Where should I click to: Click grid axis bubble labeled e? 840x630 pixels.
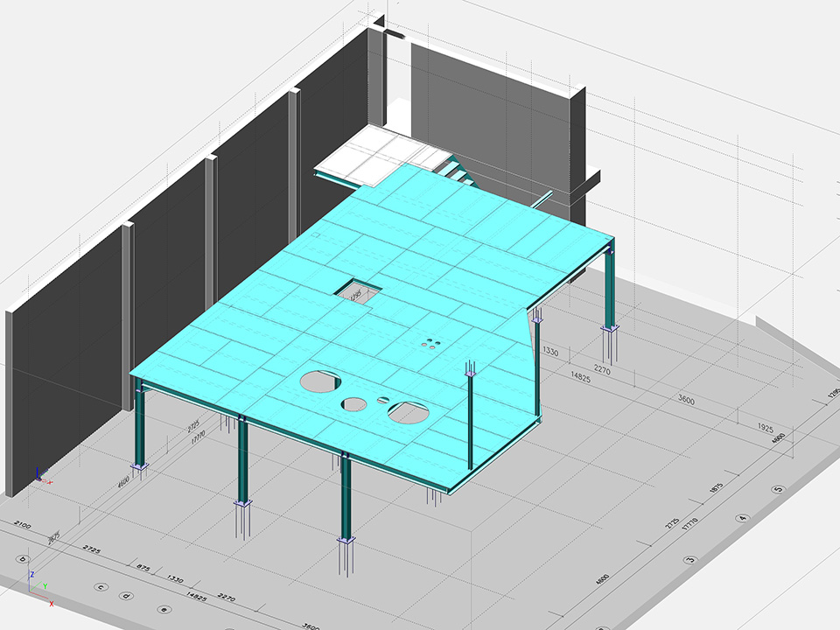click(x=163, y=609)
